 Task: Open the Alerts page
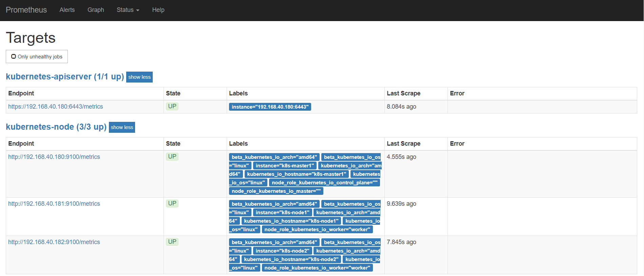pyautogui.click(x=67, y=10)
